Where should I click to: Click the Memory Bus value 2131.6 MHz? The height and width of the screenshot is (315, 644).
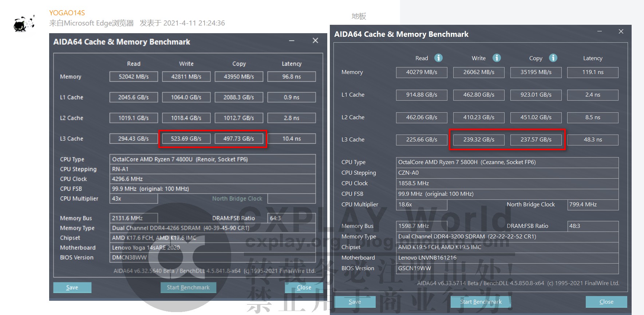pyautogui.click(x=134, y=218)
